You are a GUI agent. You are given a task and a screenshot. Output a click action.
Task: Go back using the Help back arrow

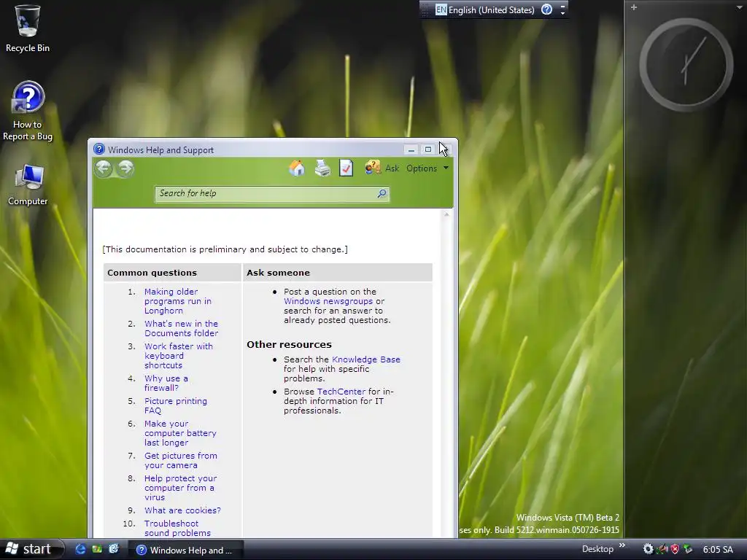[104, 168]
